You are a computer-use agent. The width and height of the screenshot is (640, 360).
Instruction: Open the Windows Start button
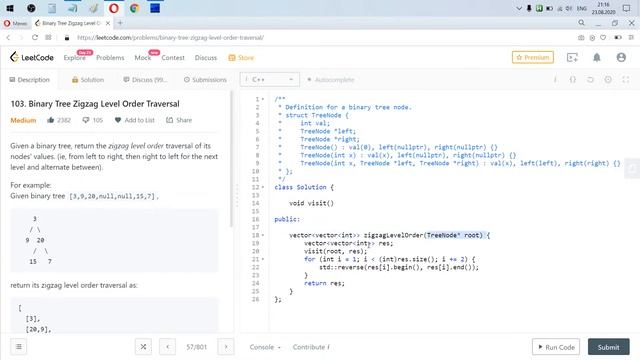click(x=10, y=8)
